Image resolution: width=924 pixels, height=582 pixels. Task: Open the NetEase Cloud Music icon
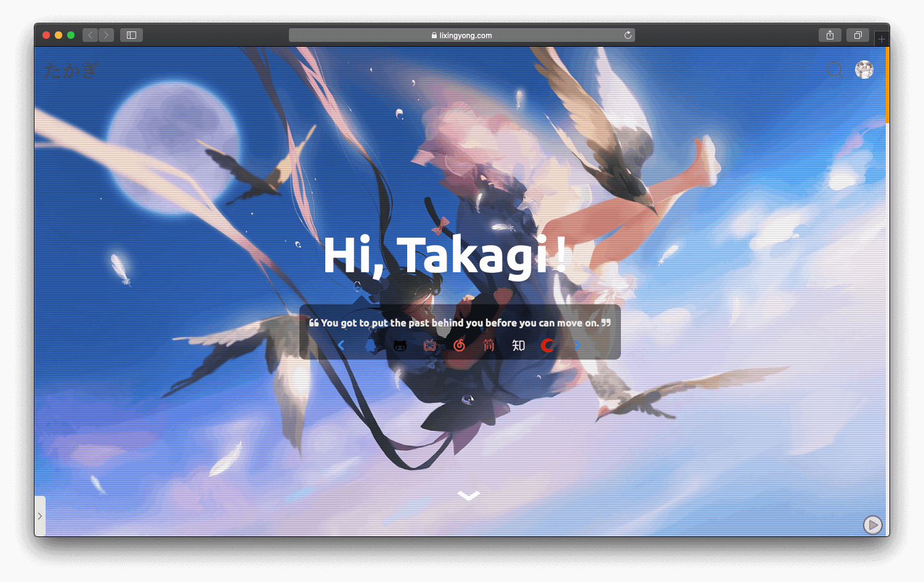460,346
